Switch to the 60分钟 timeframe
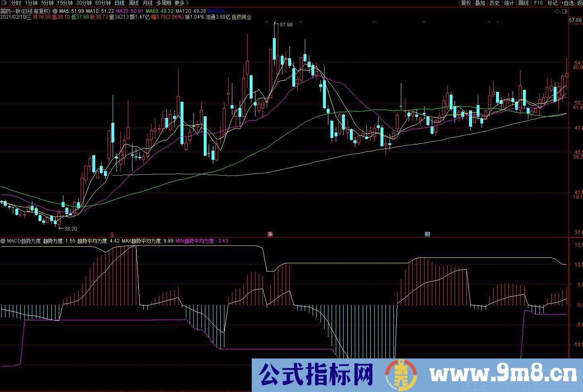 click(x=103, y=3)
